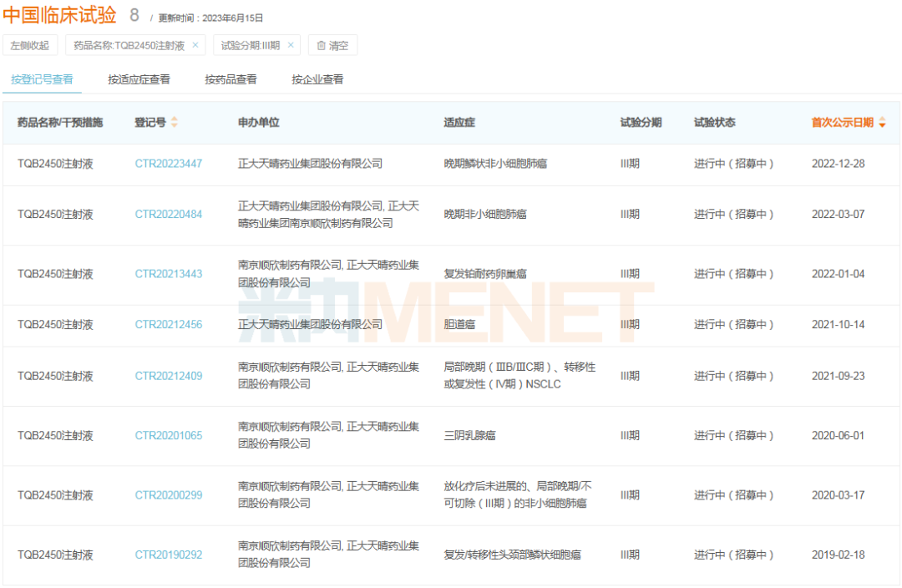Open registration link CTR20201065
Viewport: 902px width, 588px height.
[169, 435]
